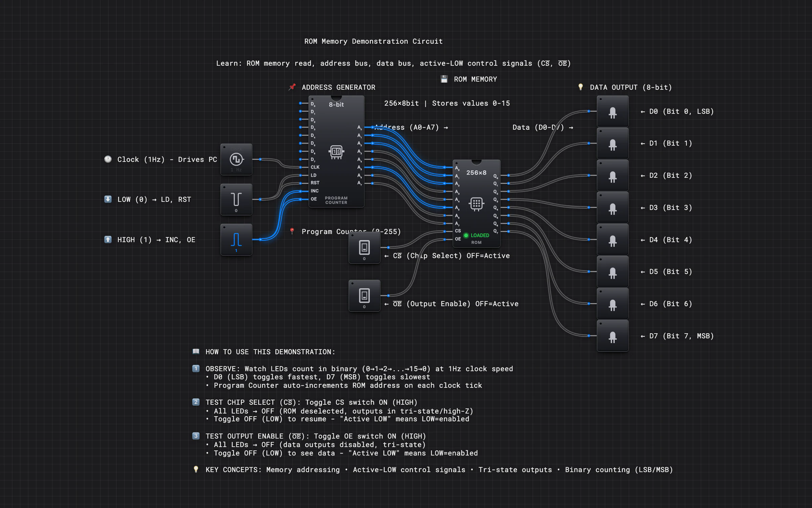Click the D6 (Bit 6) LED
The width and height of the screenshot is (812, 508).
[x=613, y=304]
